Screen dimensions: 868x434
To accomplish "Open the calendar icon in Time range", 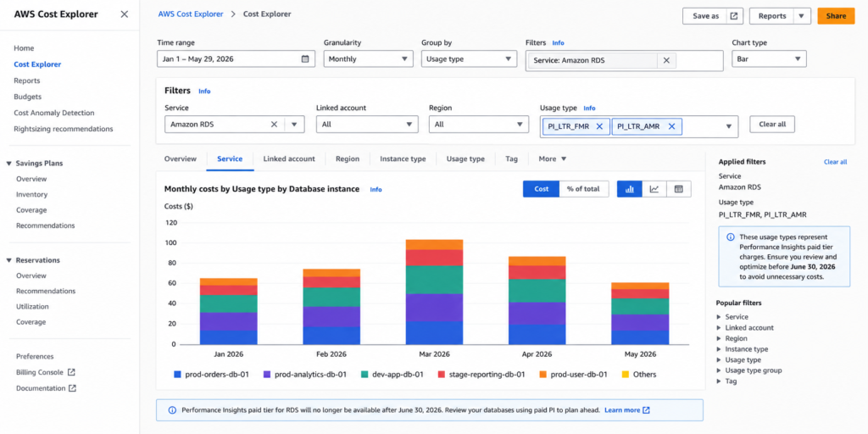I will pyautogui.click(x=305, y=58).
